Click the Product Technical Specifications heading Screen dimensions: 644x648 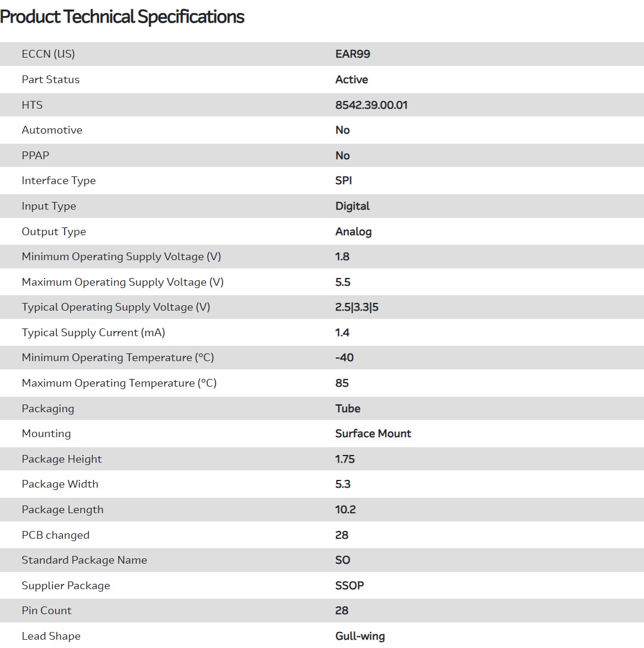click(122, 17)
